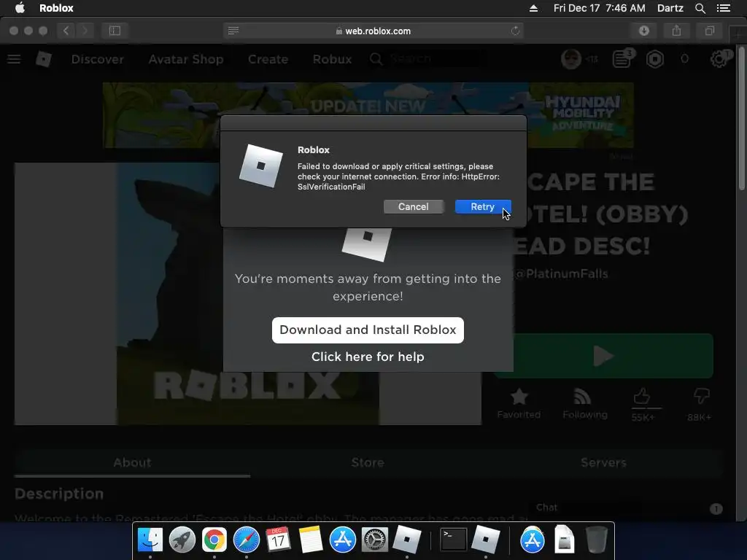Go back with Safari back arrow
This screenshot has width=747, height=560.
click(66, 31)
